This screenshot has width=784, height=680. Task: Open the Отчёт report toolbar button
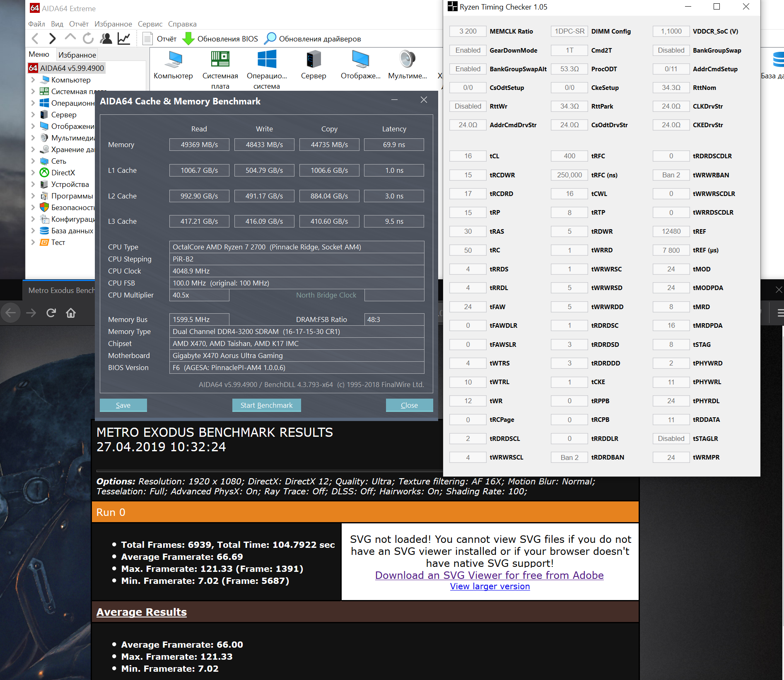click(159, 39)
